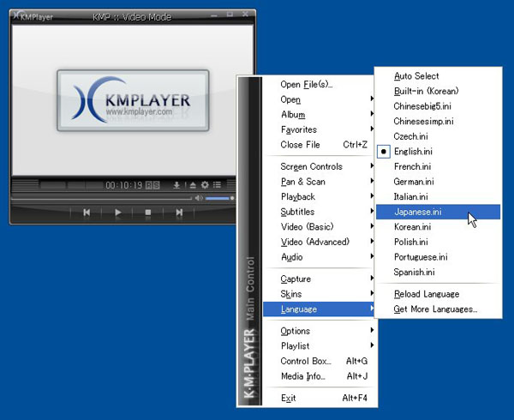Select German.ini language

pos(439,182)
